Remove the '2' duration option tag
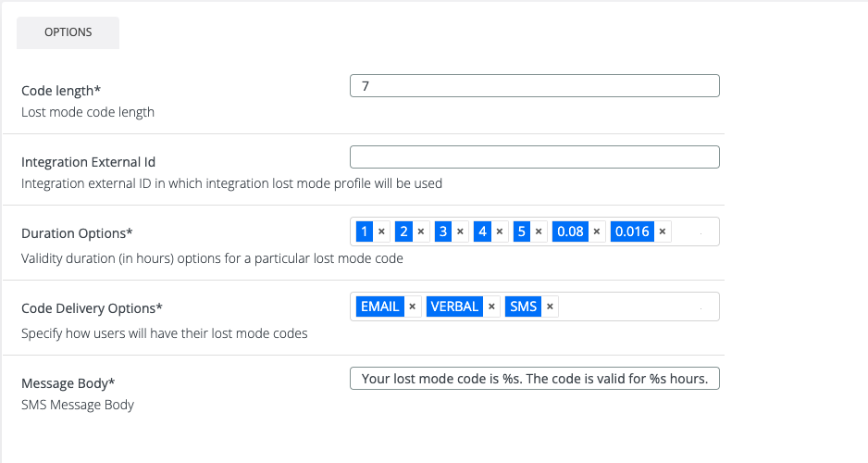Image resolution: width=868 pixels, height=463 pixels. [420, 231]
